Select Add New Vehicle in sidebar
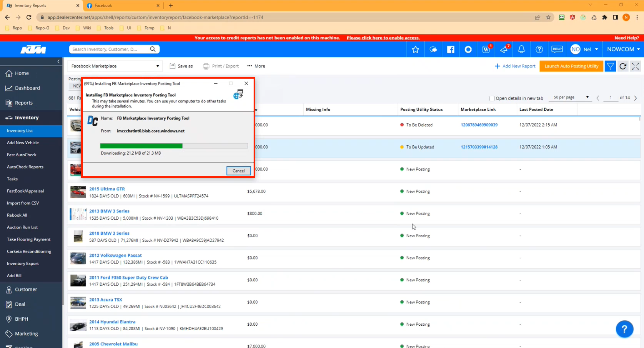Viewport: 644px width, 348px height. coord(23,142)
